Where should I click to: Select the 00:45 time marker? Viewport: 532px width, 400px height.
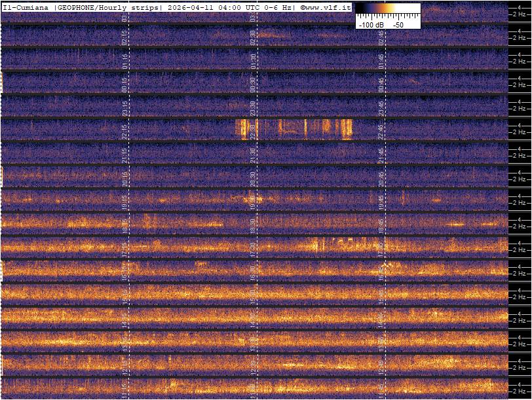[x=381, y=84]
